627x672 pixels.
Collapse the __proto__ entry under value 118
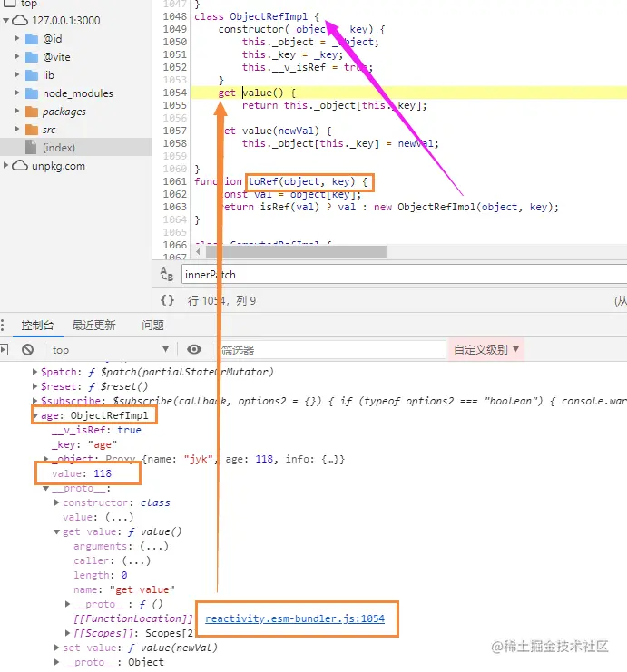point(46,488)
